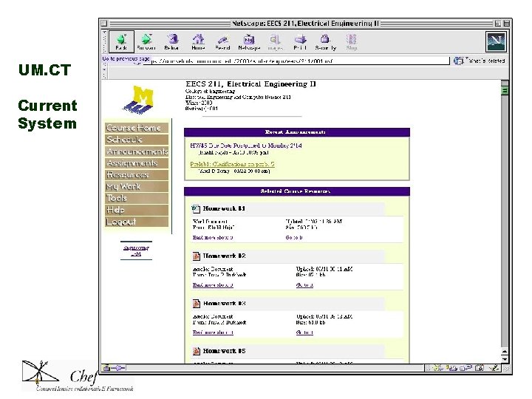Click the vertical scrollbar down arrow
This screenshot has width=532, height=399.
tap(505, 359)
